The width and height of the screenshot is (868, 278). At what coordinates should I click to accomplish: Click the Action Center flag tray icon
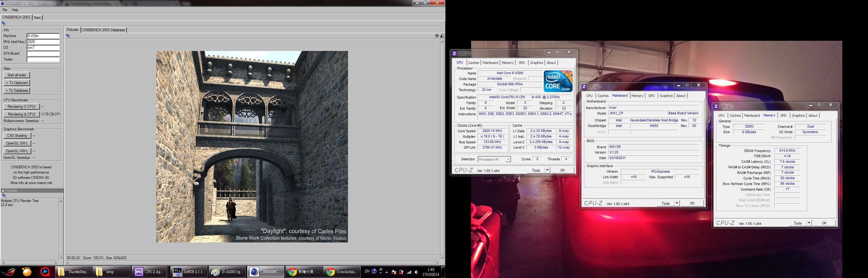[393, 272]
